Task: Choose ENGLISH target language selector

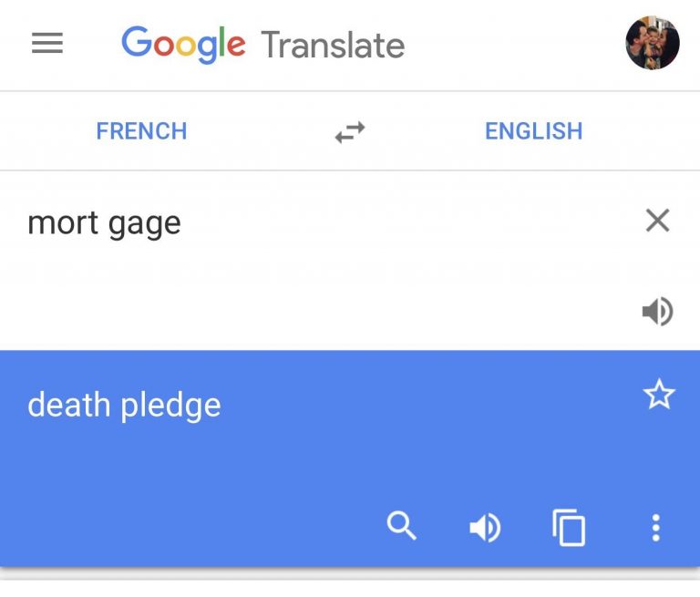Action: 533,131
